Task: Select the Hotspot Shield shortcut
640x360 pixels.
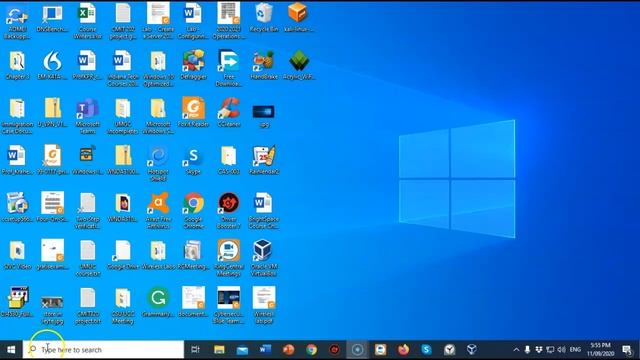Action: click(158, 163)
